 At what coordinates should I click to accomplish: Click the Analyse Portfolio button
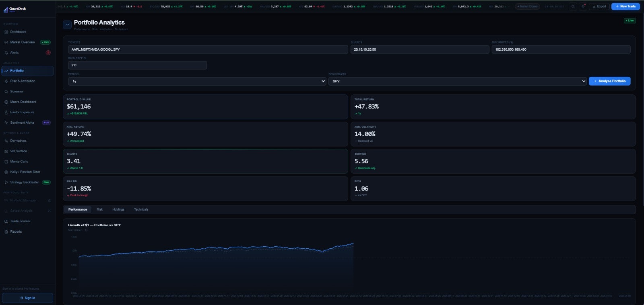point(609,81)
